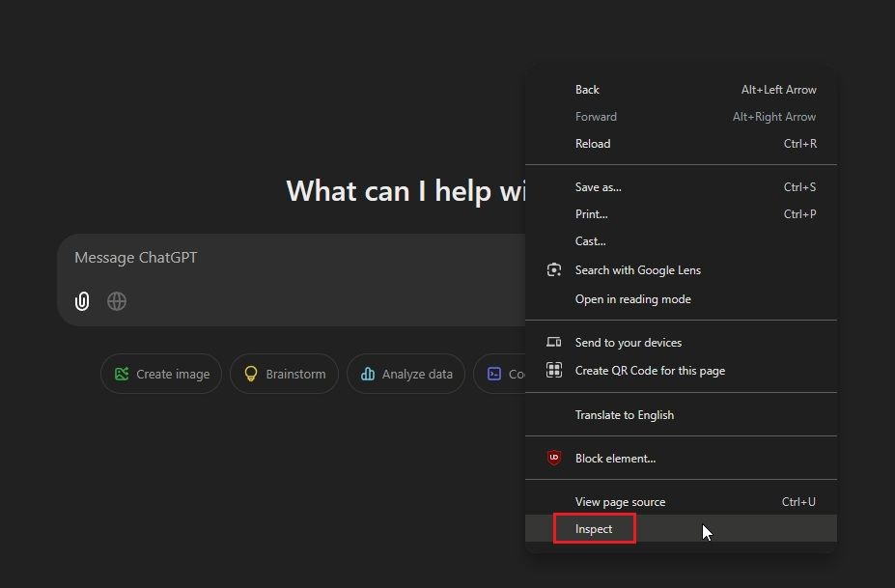Click the Alt+Right Arrow shortcut text
Image resolution: width=895 pixels, height=588 pixels.
click(774, 117)
